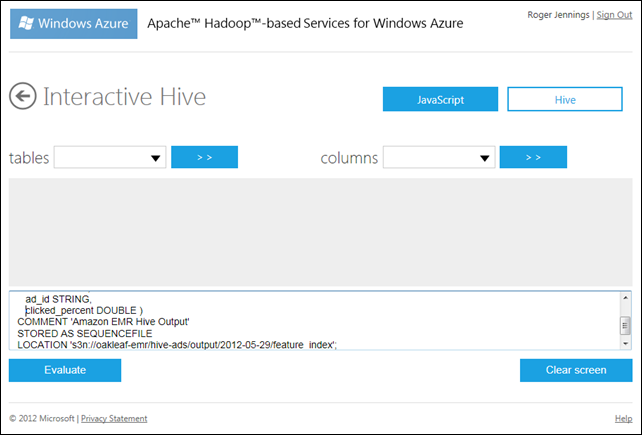Screen dimensions: 642x435
Task: Insert selected table name with >> button
Action: tap(204, 157)
